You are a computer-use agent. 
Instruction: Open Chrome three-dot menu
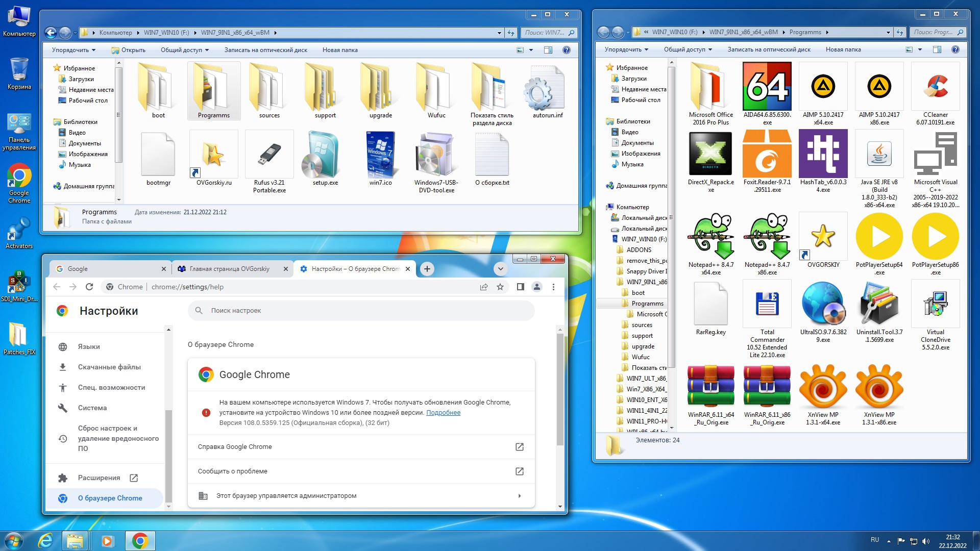[553, 287]
